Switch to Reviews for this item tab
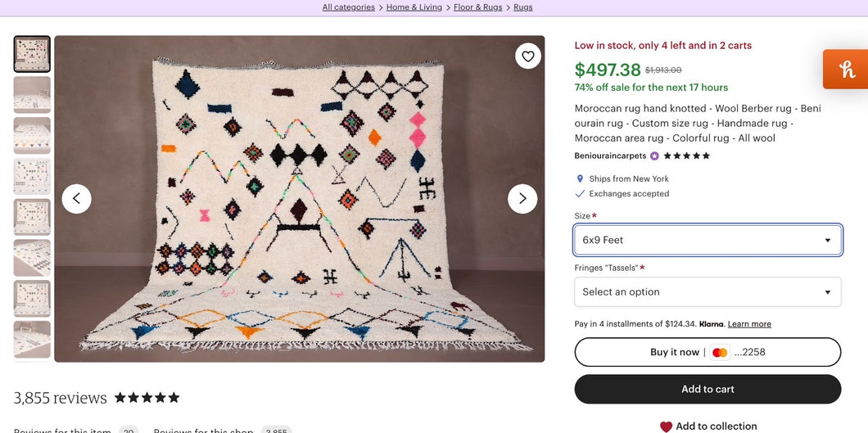868x433 pixels. (62, 431)
